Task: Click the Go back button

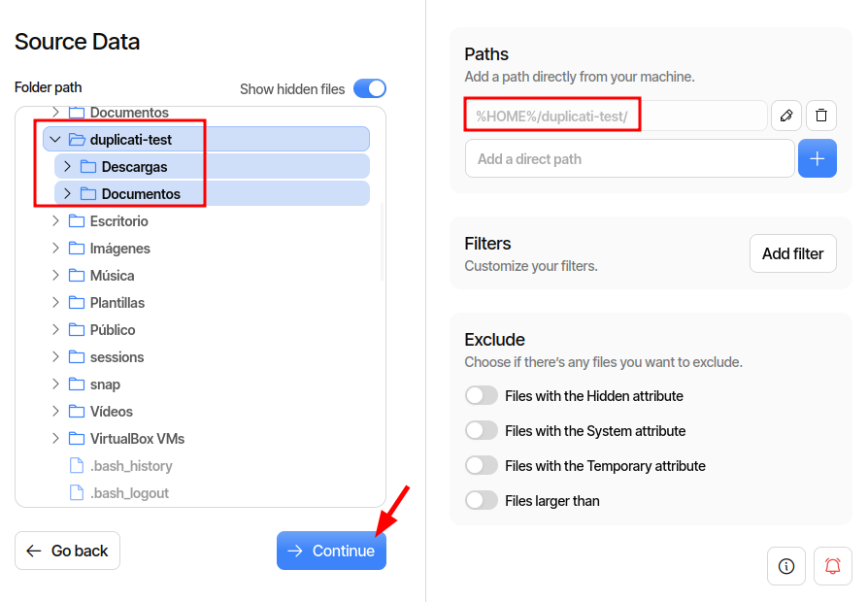Action: point(68,551)
